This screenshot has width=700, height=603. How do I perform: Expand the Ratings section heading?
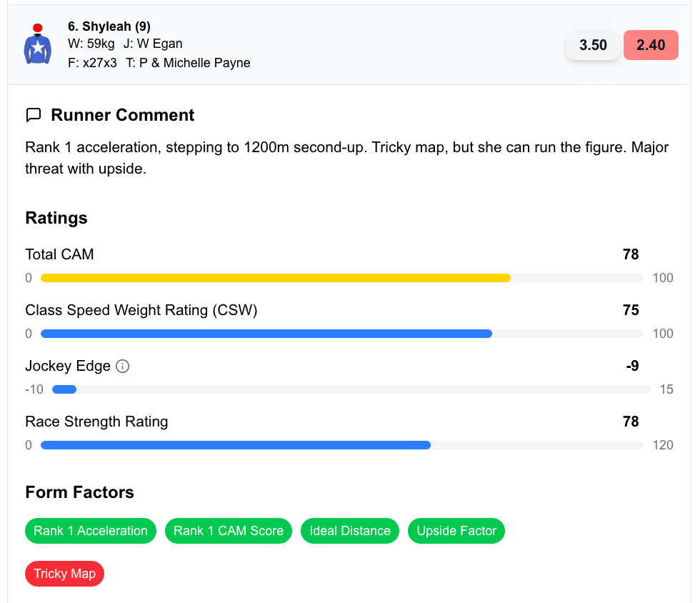tap(56, 218)
